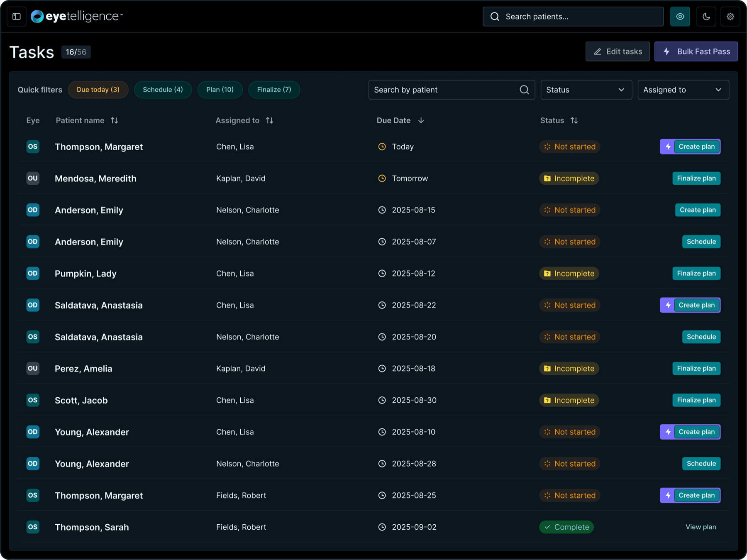The image size is (747, 560).
Task: Schedule Anderson, Emily due 2025-08-07
Action: (x=701, y=242)
